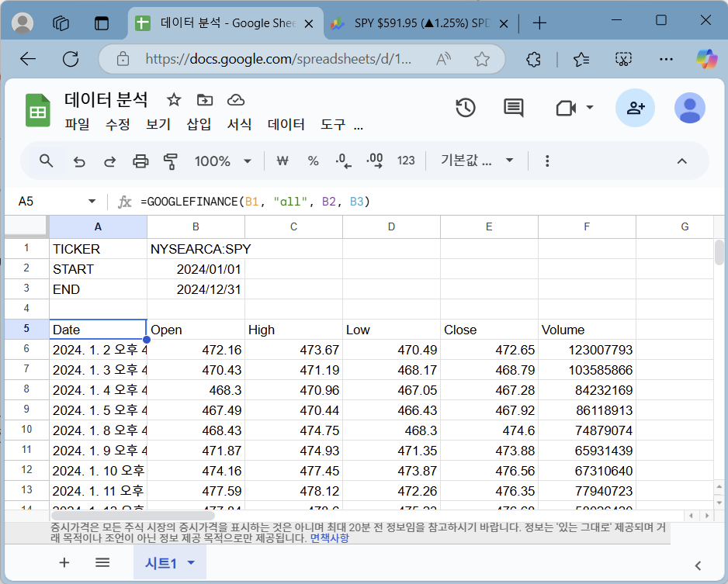Click the Decrease decimal places icon

[x=343, y=161]
